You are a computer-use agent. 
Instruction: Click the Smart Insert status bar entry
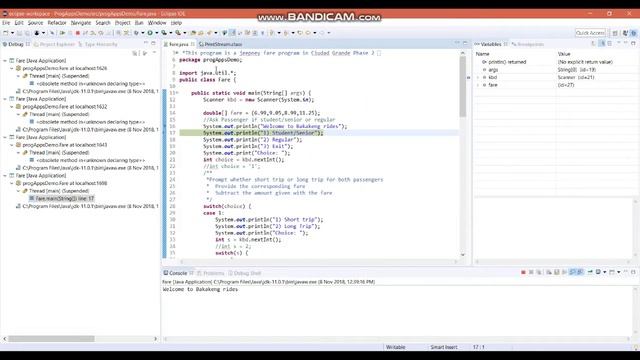[444, 347]
